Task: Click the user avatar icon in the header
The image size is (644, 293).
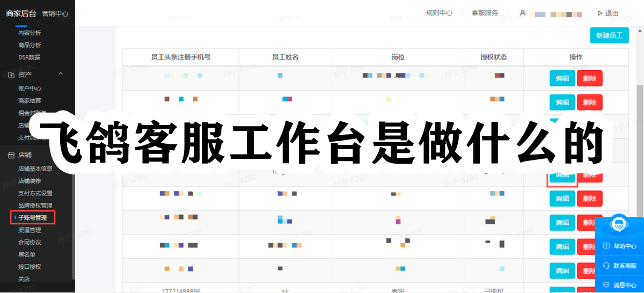Action: tap(523, 13)
